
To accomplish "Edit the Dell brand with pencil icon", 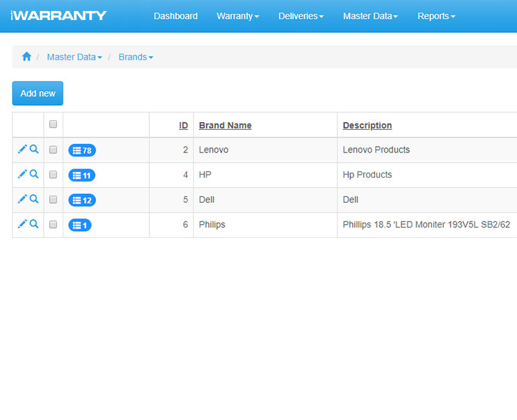I will coord(22,199).
